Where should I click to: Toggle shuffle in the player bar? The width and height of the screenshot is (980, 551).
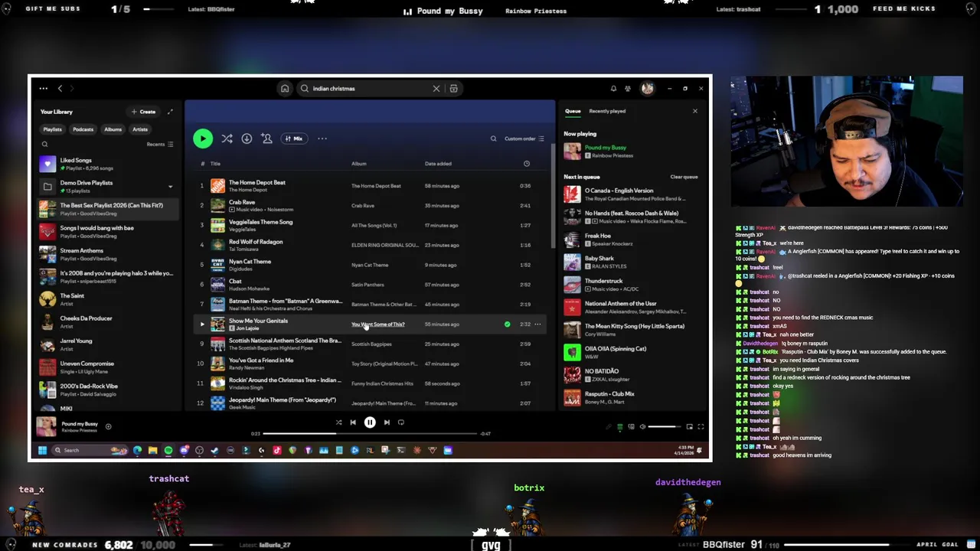point(338,422)
